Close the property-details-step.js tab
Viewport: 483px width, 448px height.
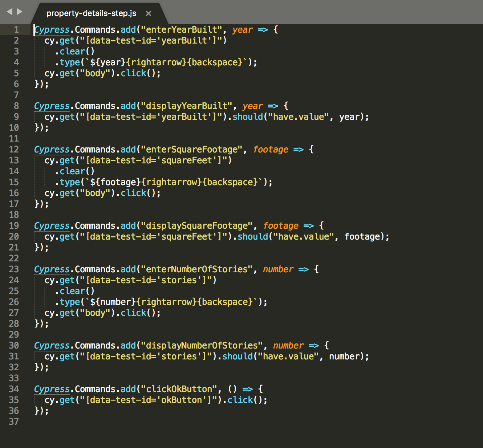(x=148, y=13)
